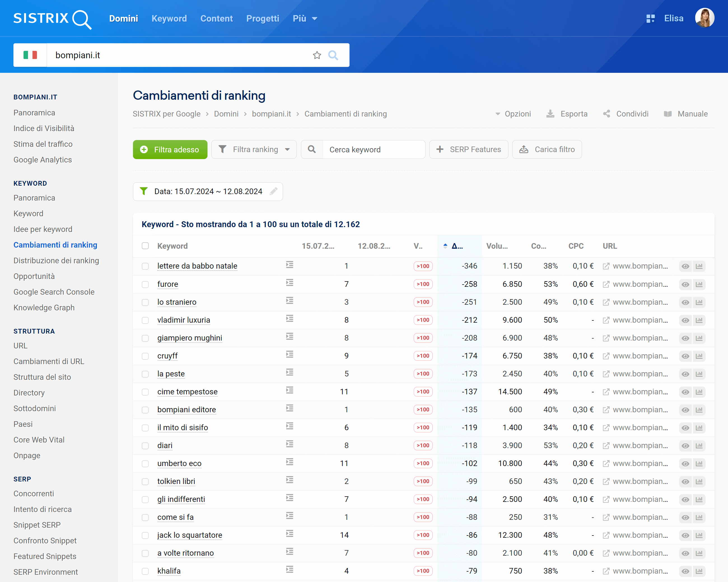Sort by the Co... column header

(538, 246)
